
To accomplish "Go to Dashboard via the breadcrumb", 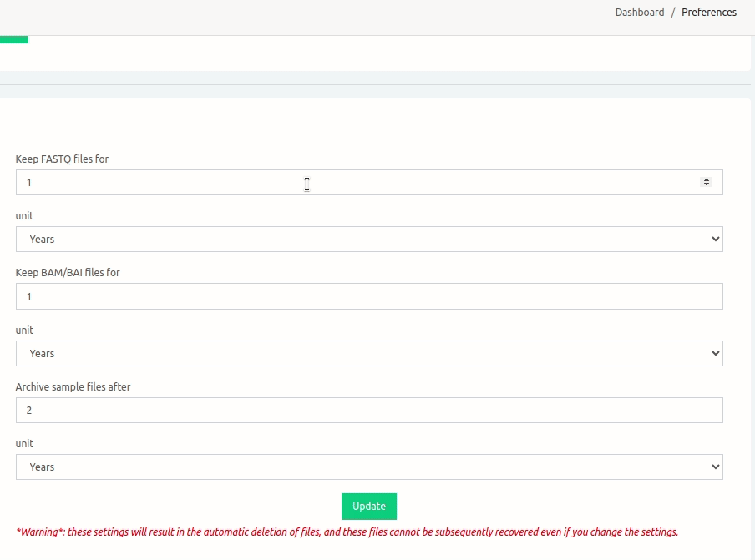I will tap(639, 13).
